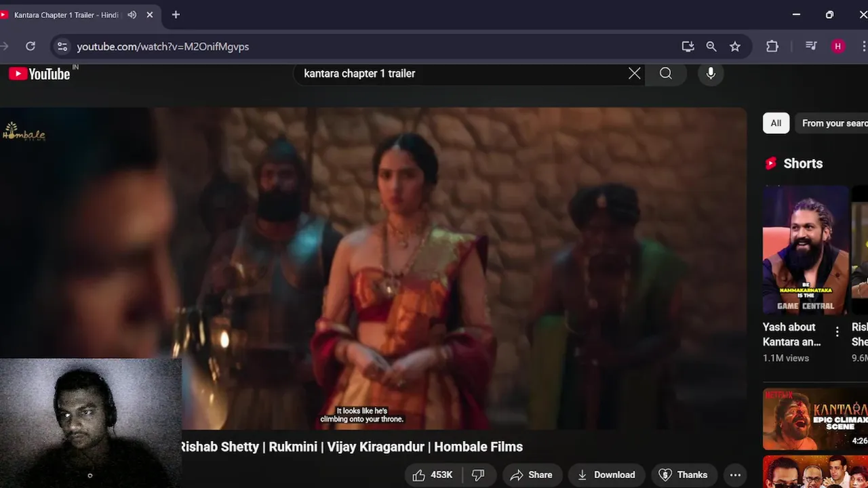Minimize the browser window
The image size is (868, 488).
coord(796,15)
